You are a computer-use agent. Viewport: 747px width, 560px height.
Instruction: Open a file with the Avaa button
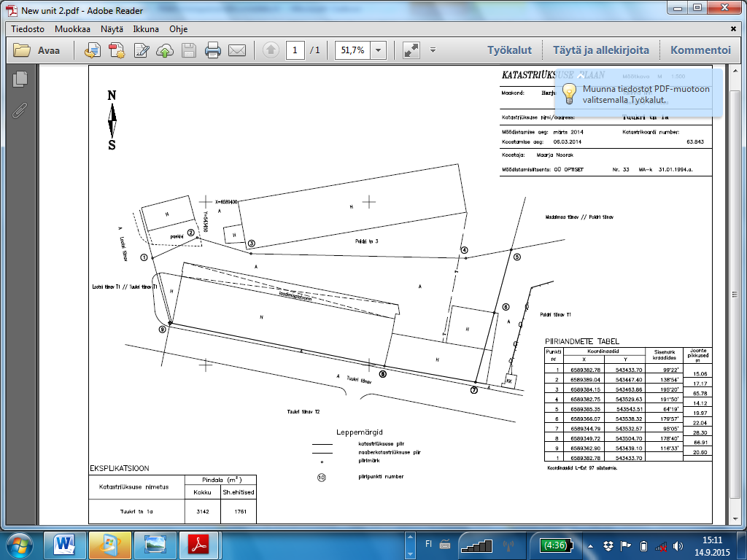click(36, 50)
